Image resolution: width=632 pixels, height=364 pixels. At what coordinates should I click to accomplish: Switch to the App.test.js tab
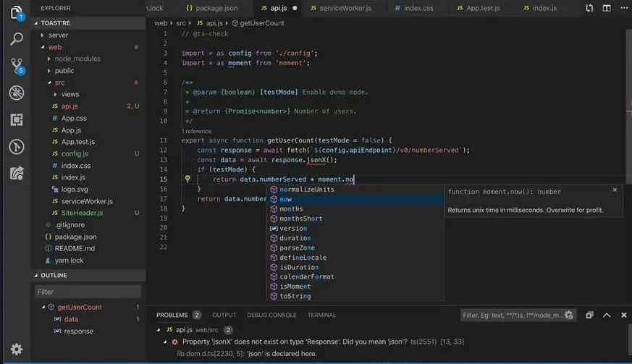point(479,8)
